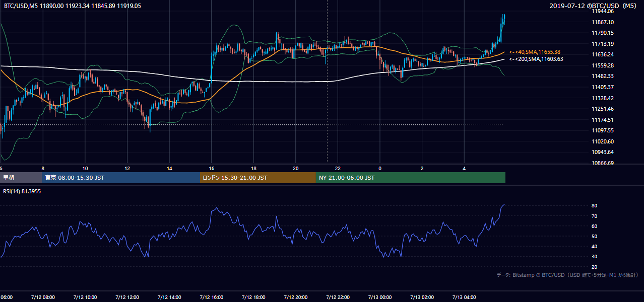
Task: Select the 早朝 session bar
Action: (21, 178)
